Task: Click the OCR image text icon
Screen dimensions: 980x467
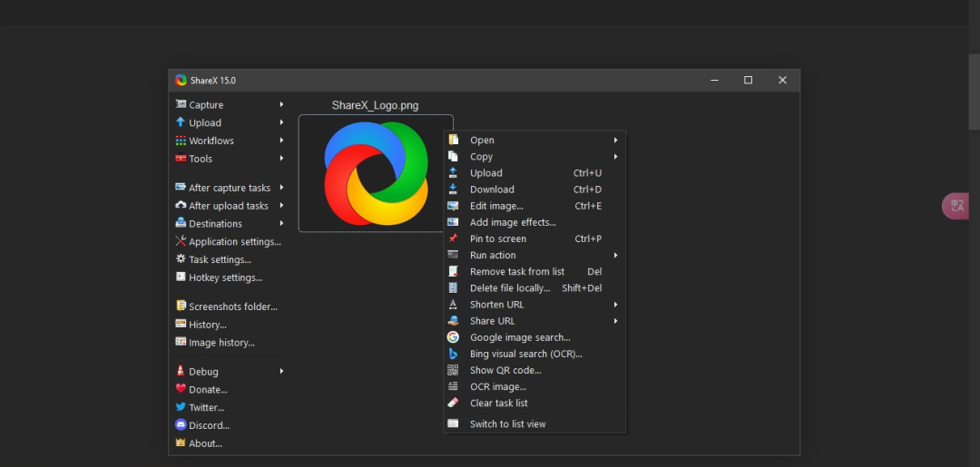Action: pos(453,386)
